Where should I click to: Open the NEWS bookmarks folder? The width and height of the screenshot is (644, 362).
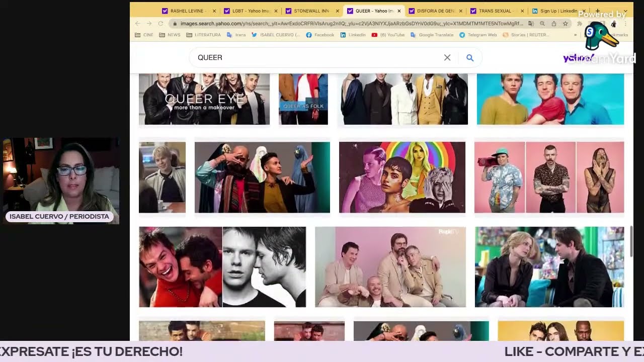click(170, 35)
